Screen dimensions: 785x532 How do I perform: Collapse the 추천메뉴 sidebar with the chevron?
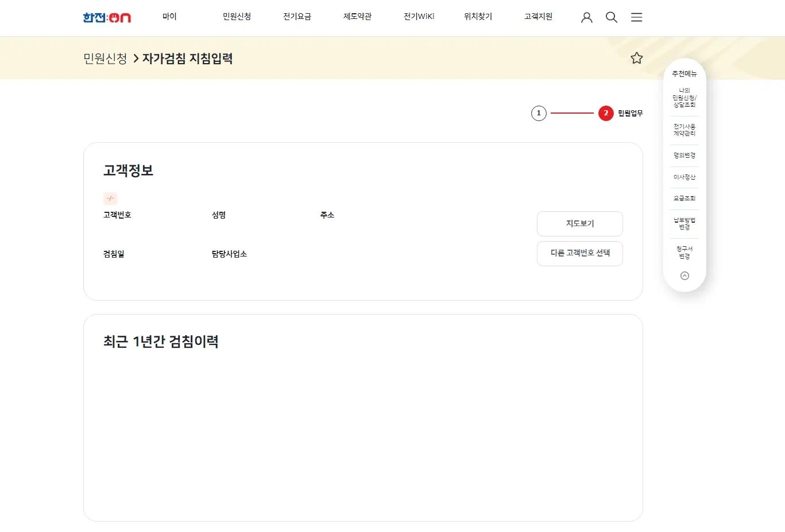click(684, 275)
